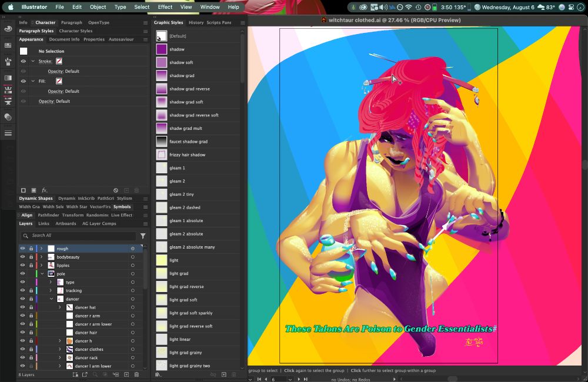The height and width of the screenshot is (382, 588).
Task: Open the Object menu
Action: [x=98, y=6]
